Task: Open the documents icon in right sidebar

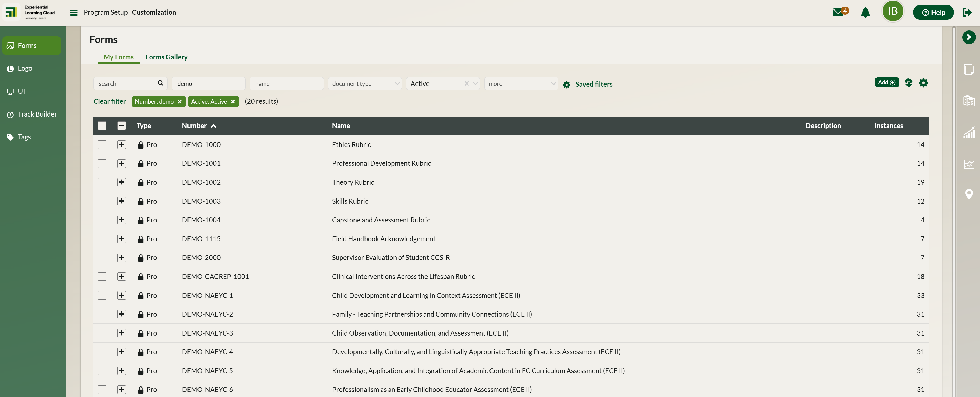Action: [968, 69]
